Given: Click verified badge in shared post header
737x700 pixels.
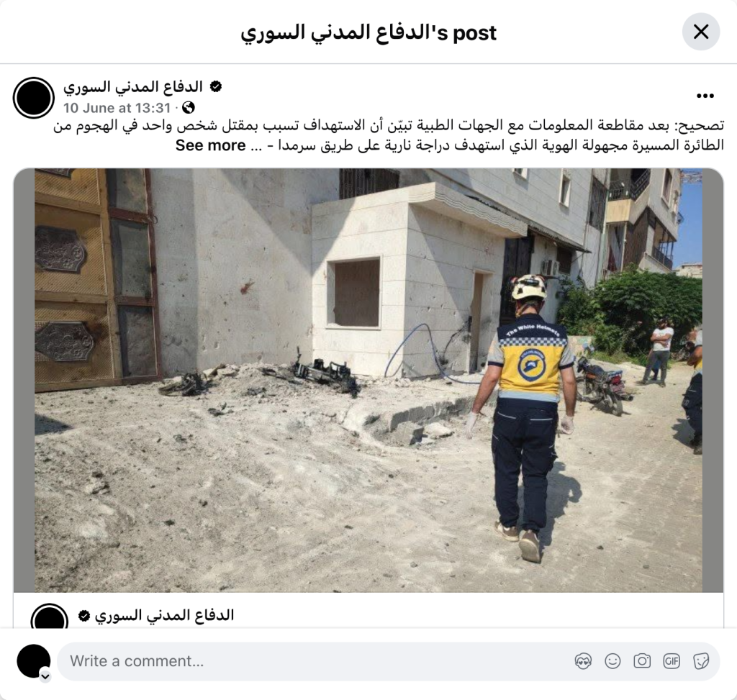Looking at the screenshot, I should (x=84, y=615).
